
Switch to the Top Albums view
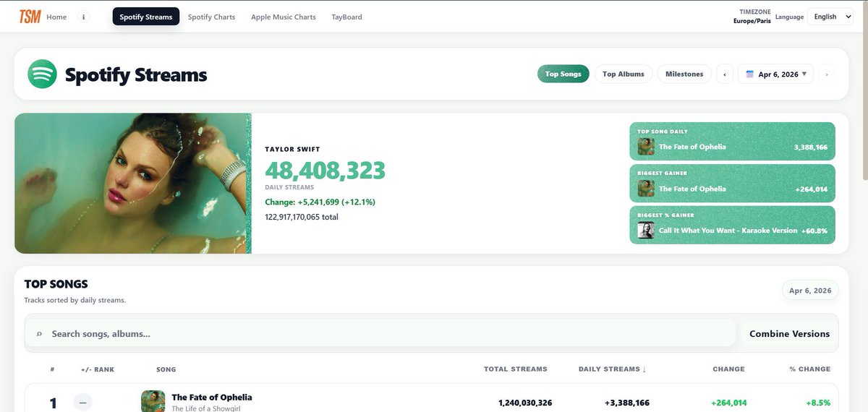(624, 74)
